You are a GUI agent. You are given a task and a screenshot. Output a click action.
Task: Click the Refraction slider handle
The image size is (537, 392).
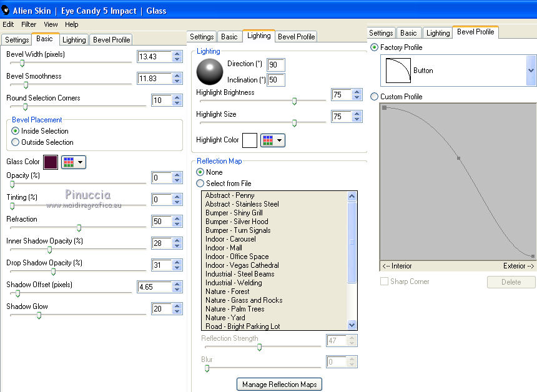click(79, 228)
